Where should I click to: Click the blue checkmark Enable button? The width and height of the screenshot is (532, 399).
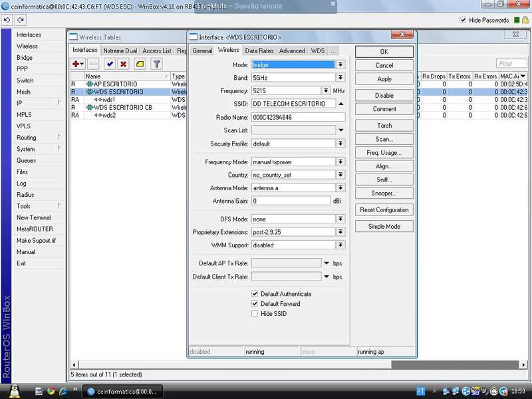(110, 64)
